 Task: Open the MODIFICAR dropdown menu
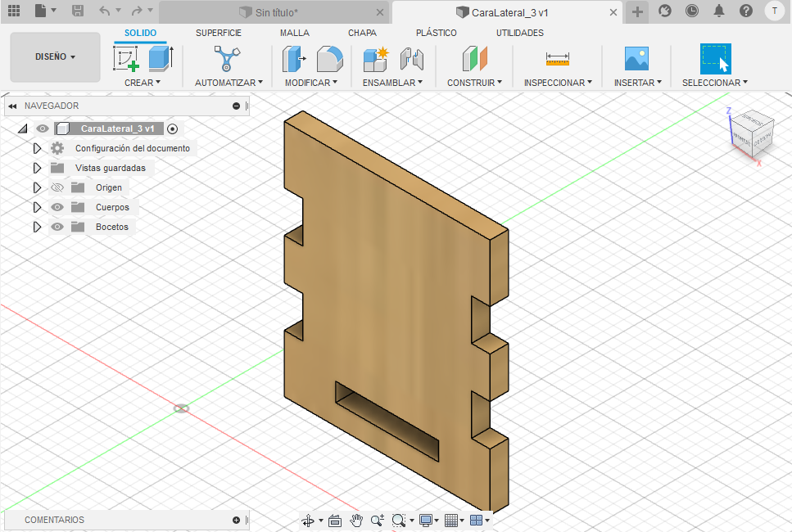[311, 83]
